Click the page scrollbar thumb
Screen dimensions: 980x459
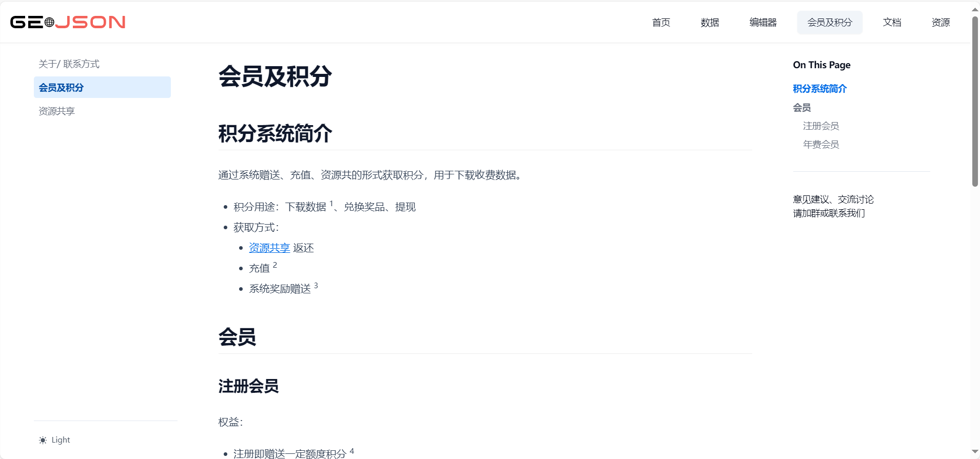coord(975,102)
